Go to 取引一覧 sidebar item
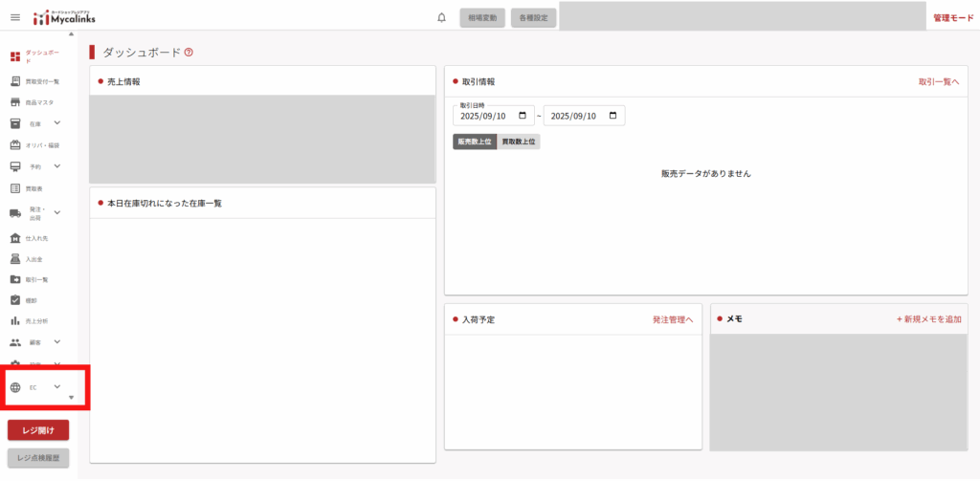 point(36,279)
